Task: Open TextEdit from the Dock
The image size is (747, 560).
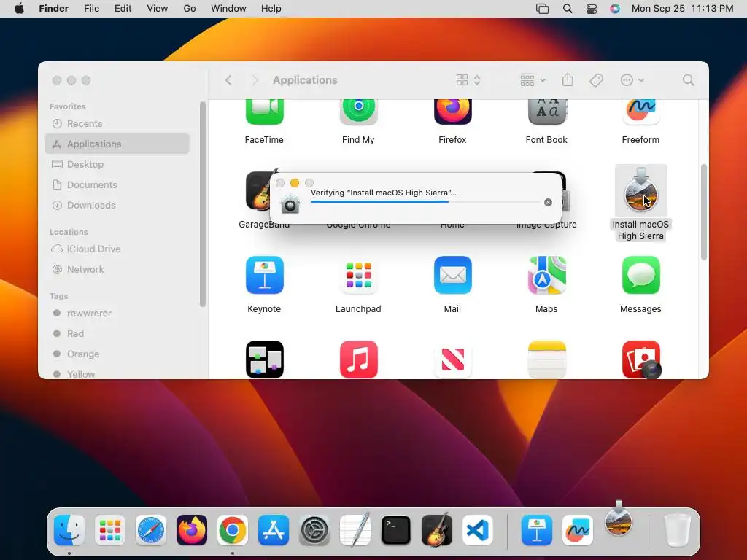Action: coord(355,529)
